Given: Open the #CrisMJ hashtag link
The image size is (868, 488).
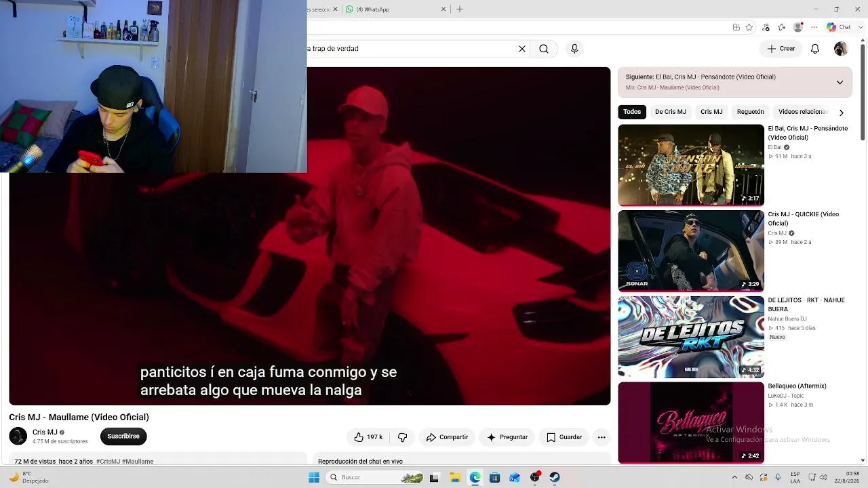Looking at the screenshot, I should tap(108, 462).
